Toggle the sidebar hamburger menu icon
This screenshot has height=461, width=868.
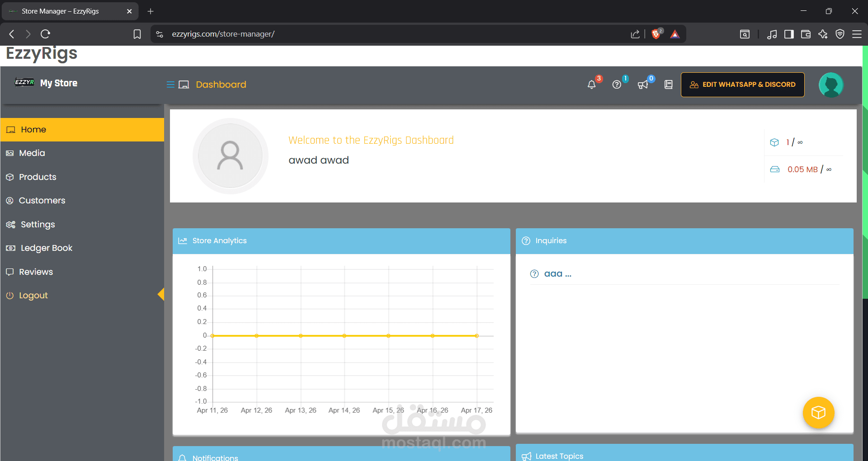pos(170,85)
